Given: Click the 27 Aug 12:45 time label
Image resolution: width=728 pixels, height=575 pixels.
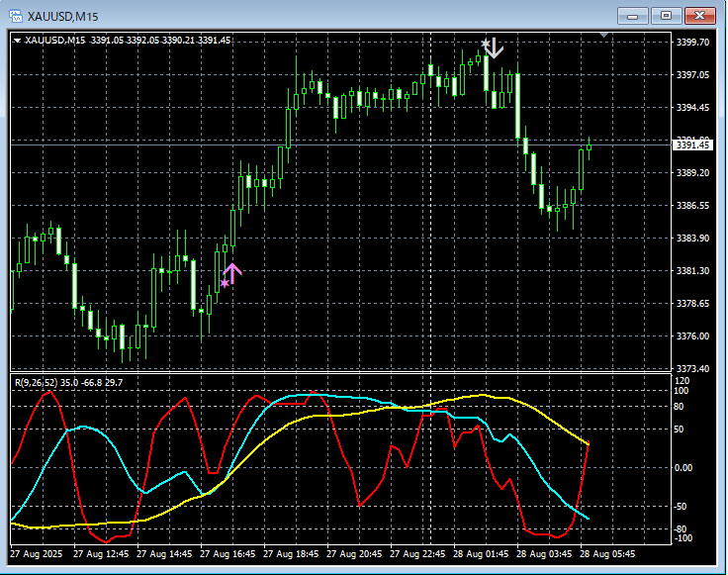Looking at the screenshot, I should click(x=101, y=554).
